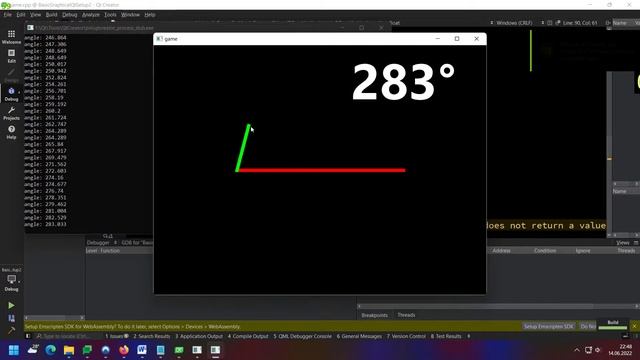This screenshot has height=360, width=640.
Task: Open the green chat app taskbar icon
Action: (x=87, y=350)
